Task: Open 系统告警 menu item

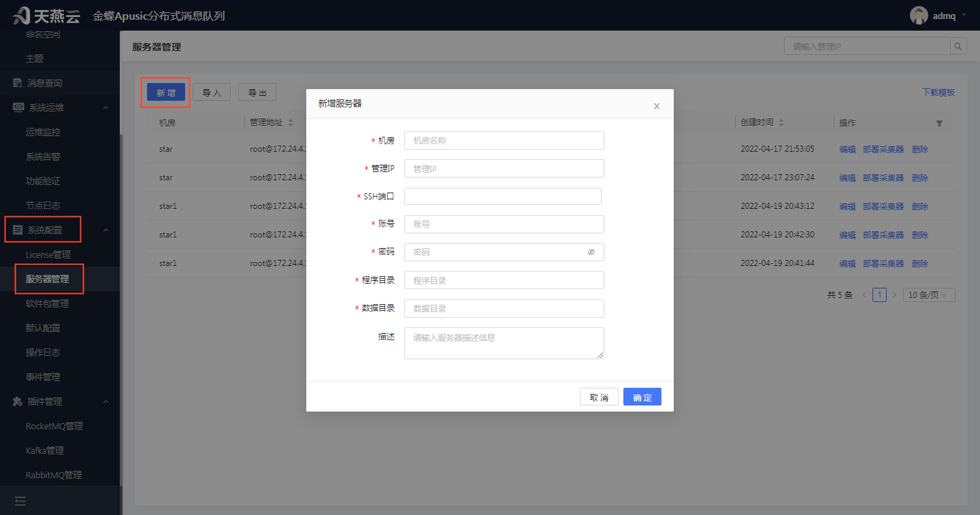Action: [43, 156]
